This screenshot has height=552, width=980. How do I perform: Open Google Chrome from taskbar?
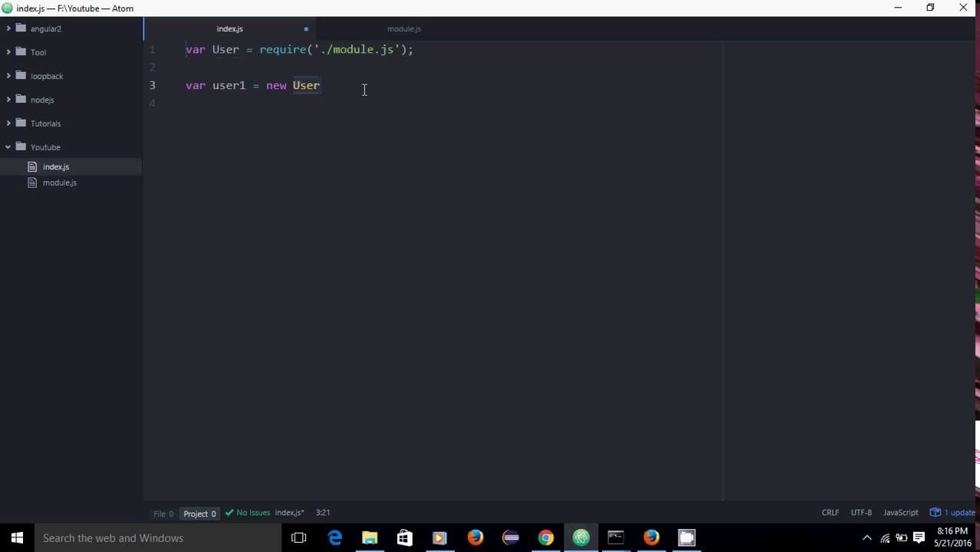coord(545,538)
